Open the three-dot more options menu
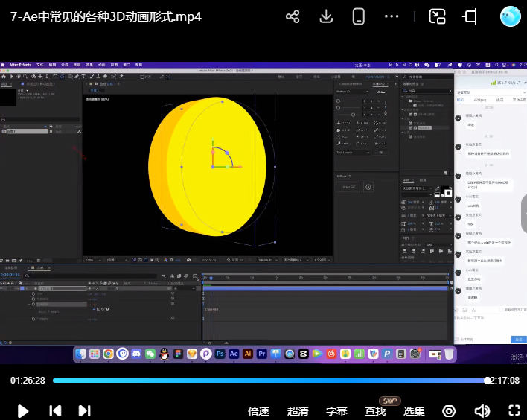The width and height of the screenshot is (527, 420). pos(392,16)
